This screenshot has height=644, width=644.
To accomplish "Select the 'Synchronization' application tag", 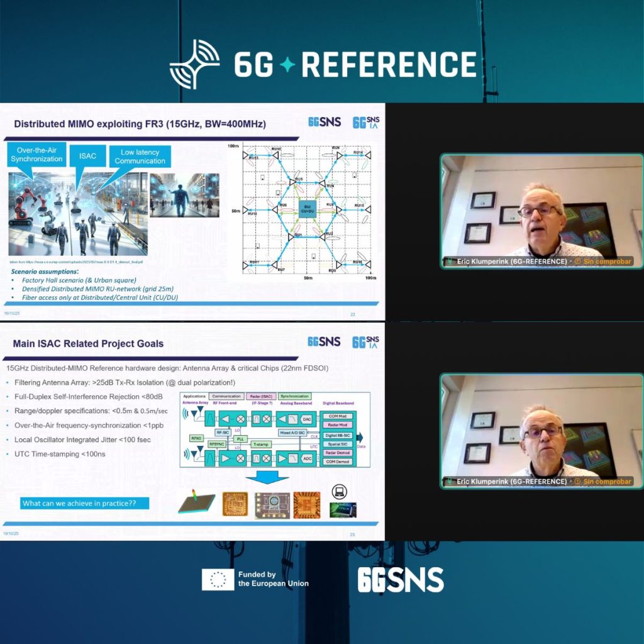I will point(295,396).
